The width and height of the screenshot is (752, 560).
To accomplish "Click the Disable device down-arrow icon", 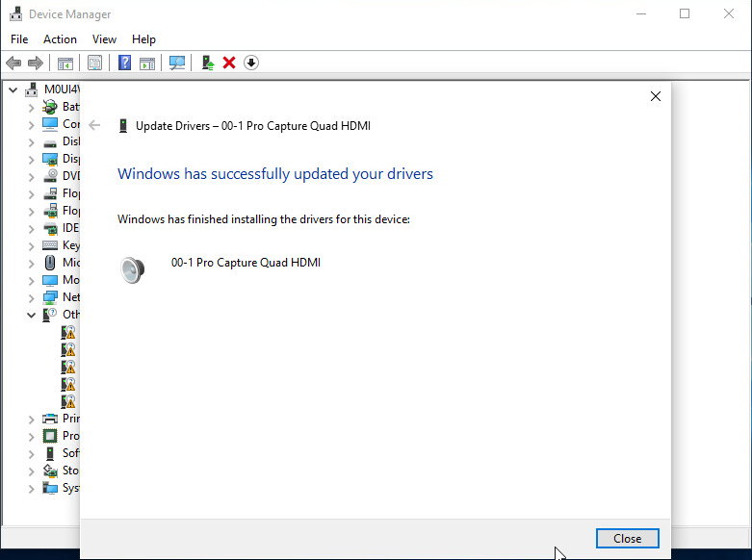I will [251, 63].
